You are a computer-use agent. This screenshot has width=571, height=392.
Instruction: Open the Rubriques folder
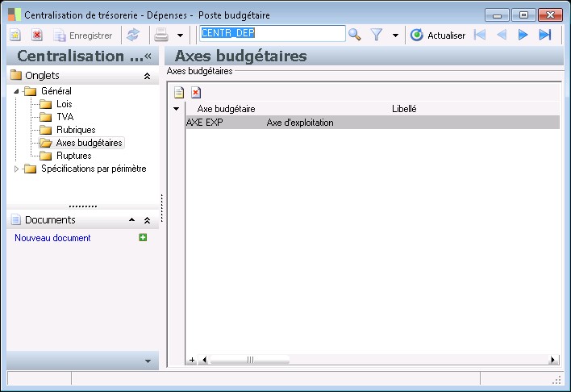pyautogui.click(x=76, y=130)
